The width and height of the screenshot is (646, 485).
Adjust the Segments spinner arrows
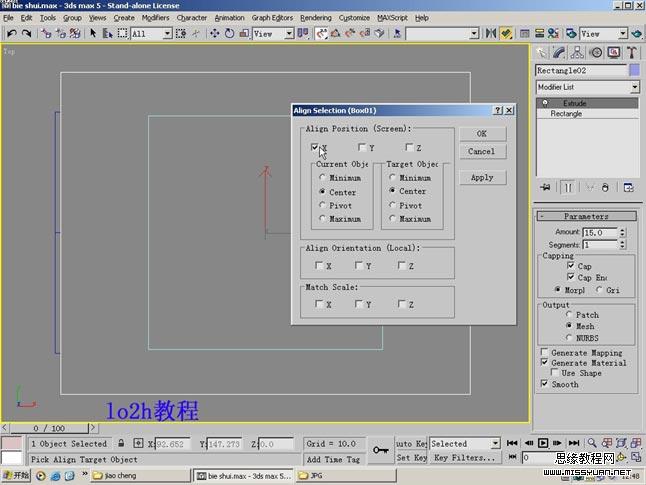pyautogui.click(x=623, y=244)
